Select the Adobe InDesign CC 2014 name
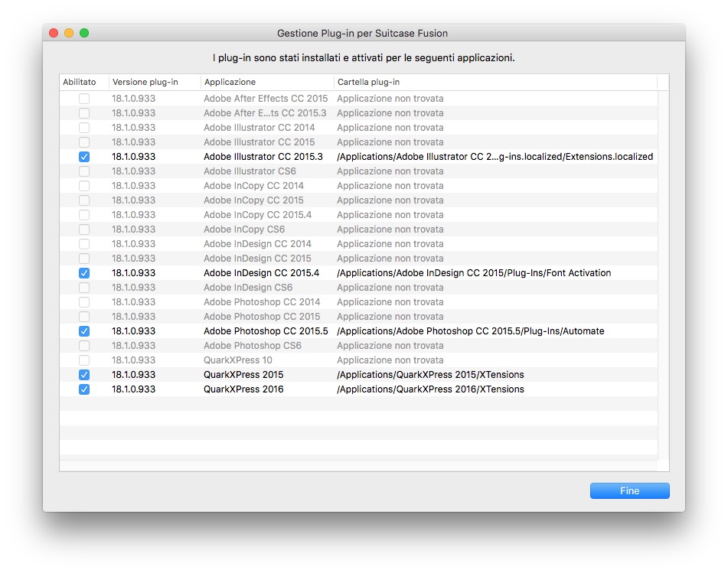The height and width of the screenshot is (573, 728). pos(258,244)
